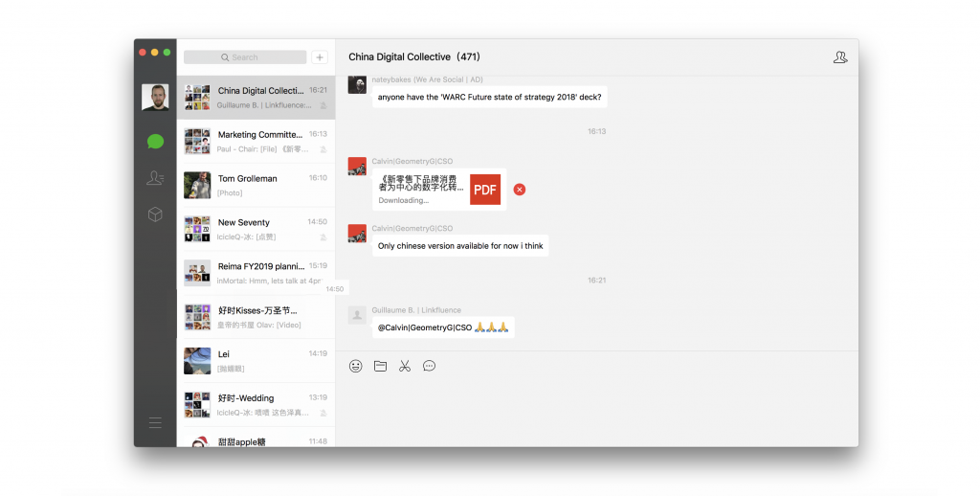The width and height of the screenshot is (980, 496).
Task: View group members icon in header
Action: pos(840,57)
